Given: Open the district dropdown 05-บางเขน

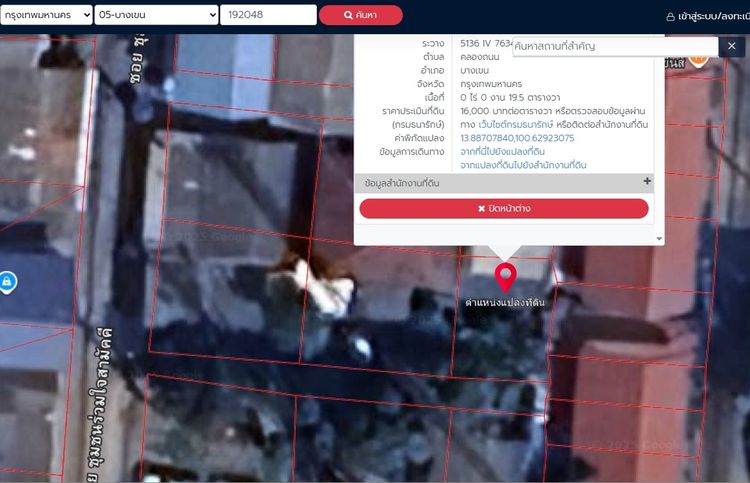Looking at the screenshot, I should pyautogui.click(x=164, y=15).
